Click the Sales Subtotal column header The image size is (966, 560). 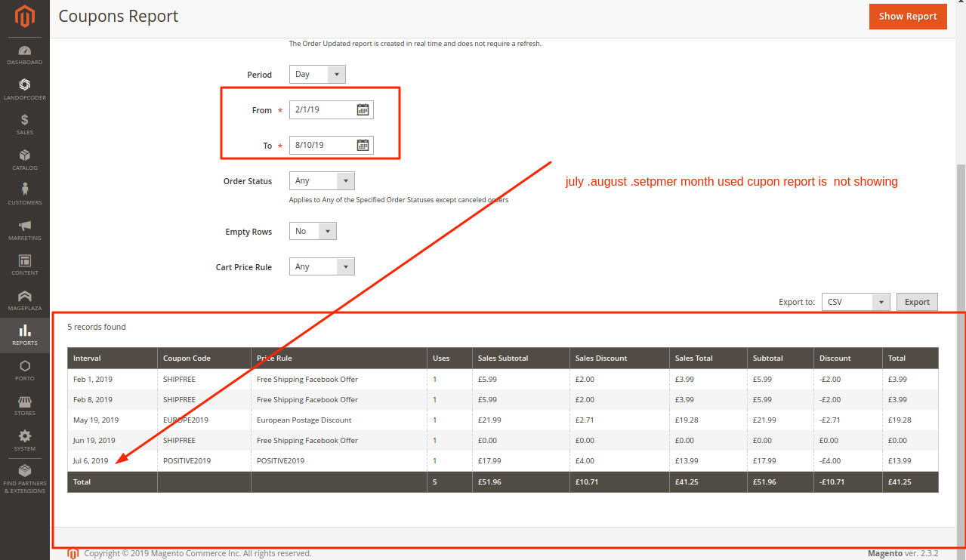tap(520, 358)
